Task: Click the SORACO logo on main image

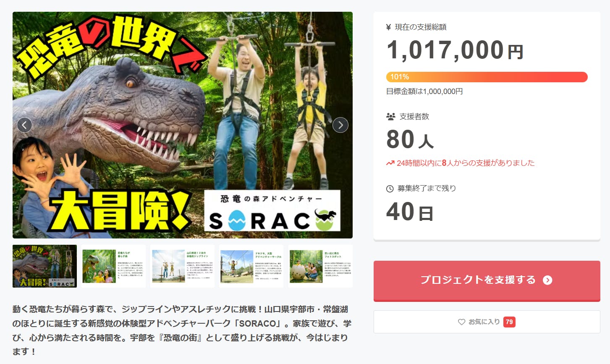Action: pyautogui.click(x=272, y=211)
